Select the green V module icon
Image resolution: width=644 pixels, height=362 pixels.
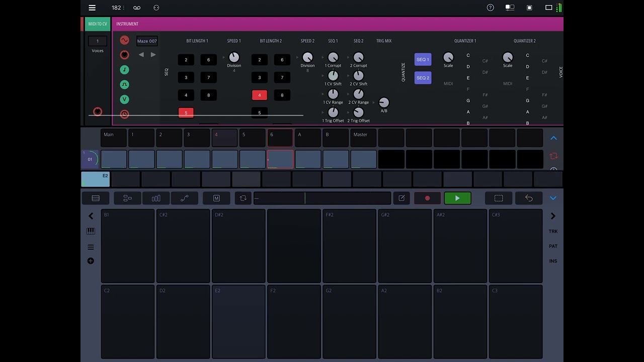(x=124, y=100)
